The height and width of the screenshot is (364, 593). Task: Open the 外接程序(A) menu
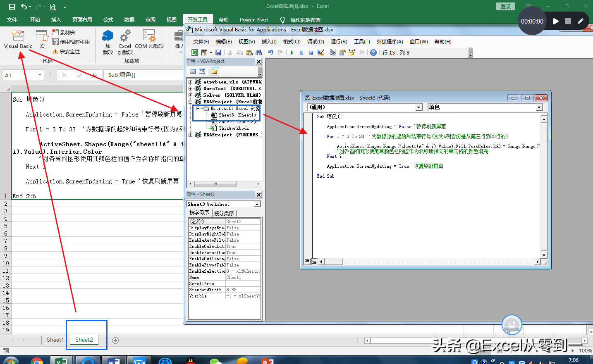390,42
